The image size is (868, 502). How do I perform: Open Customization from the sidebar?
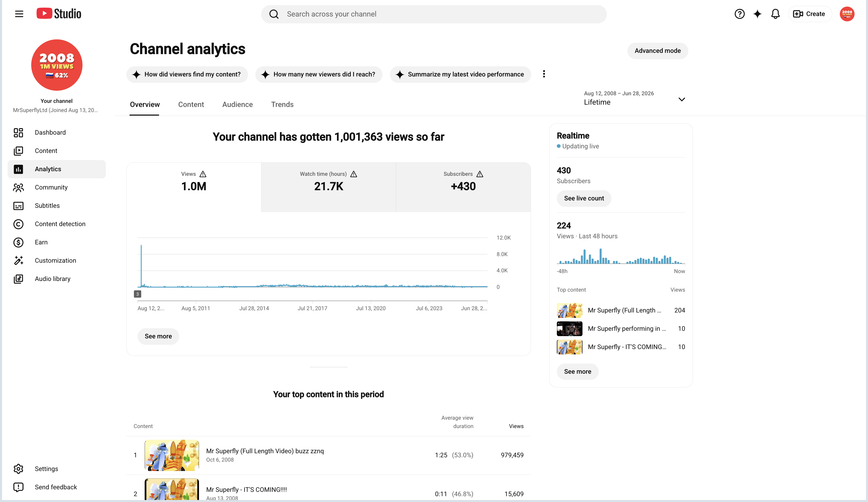(57, 260)
